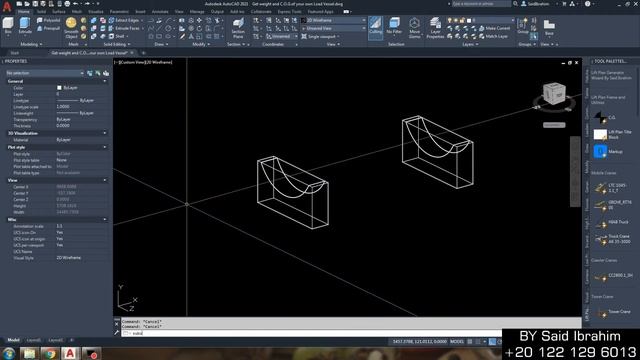Insert Lift Plan Title Block from palette
The image size is (640, 360).
click(x=612, y=135)
